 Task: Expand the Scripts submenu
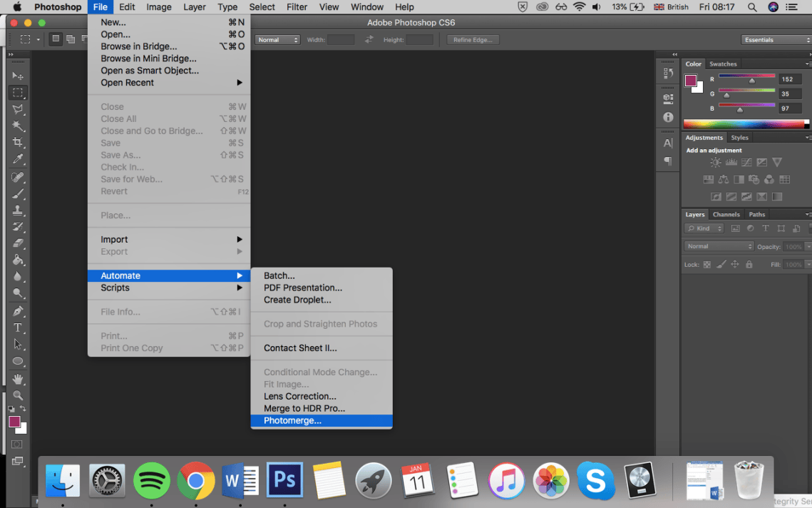pyautogui.click(x=169, y=288)
